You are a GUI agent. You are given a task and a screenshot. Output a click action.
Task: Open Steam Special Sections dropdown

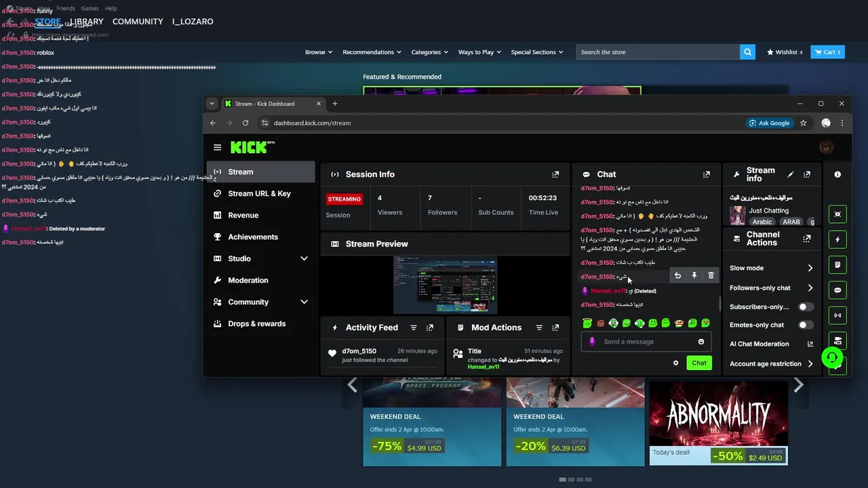537,52
